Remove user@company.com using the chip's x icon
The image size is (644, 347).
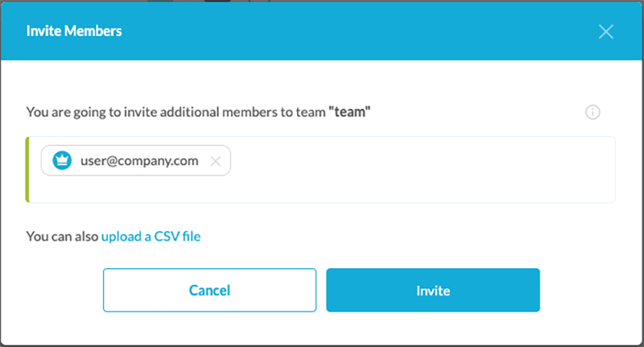(x=215, y=161)
